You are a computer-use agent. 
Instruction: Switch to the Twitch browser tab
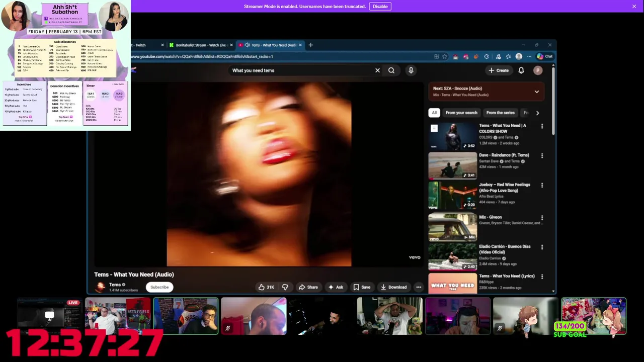(x=147, y=45)
